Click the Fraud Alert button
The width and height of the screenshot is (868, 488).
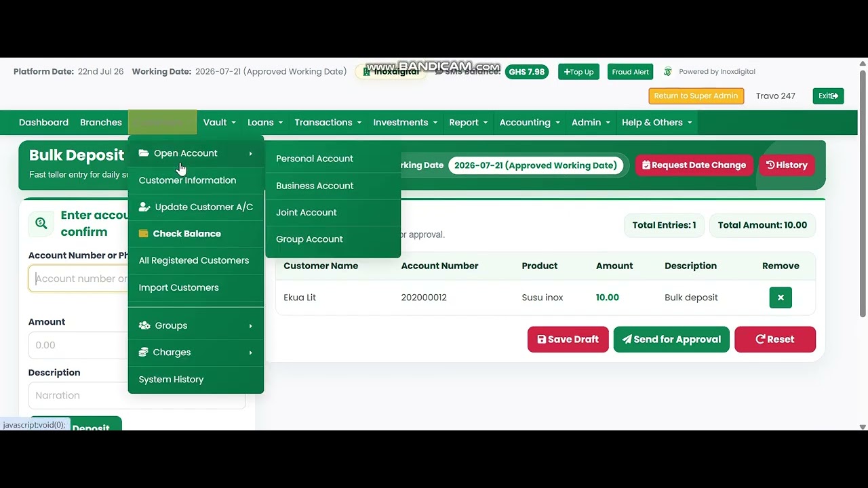click(631, 72)
